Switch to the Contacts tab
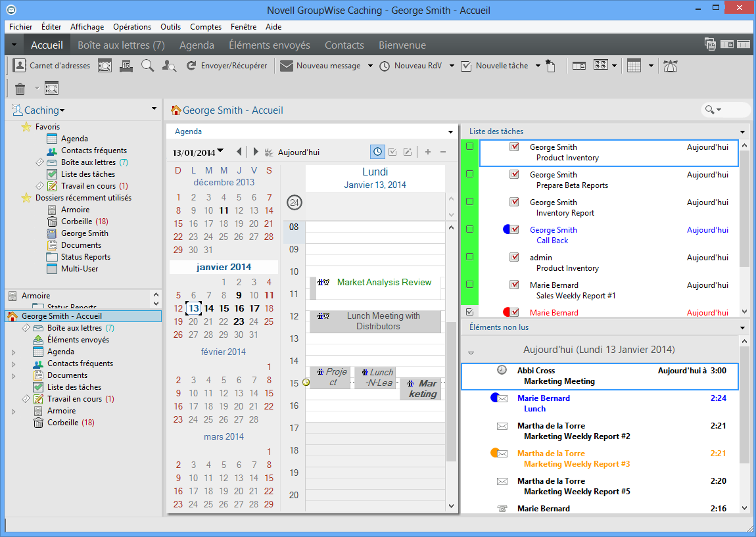756x537 pixels. 344,45
